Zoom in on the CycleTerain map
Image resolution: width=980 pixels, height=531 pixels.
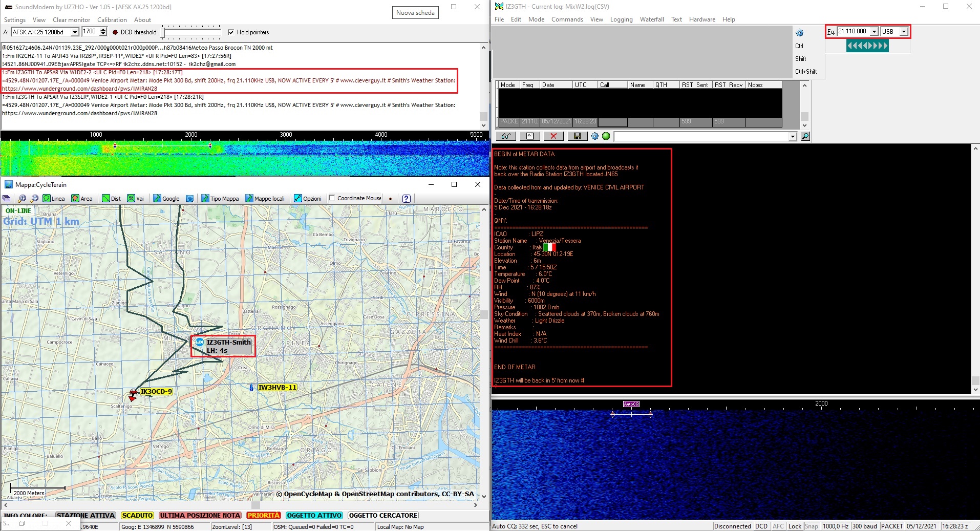(22, 199)
